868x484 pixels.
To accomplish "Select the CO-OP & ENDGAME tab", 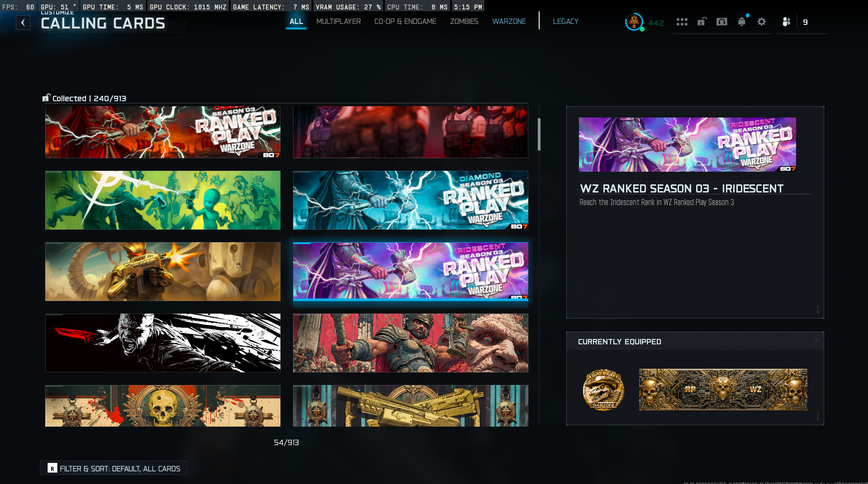I will coord(405,21).
